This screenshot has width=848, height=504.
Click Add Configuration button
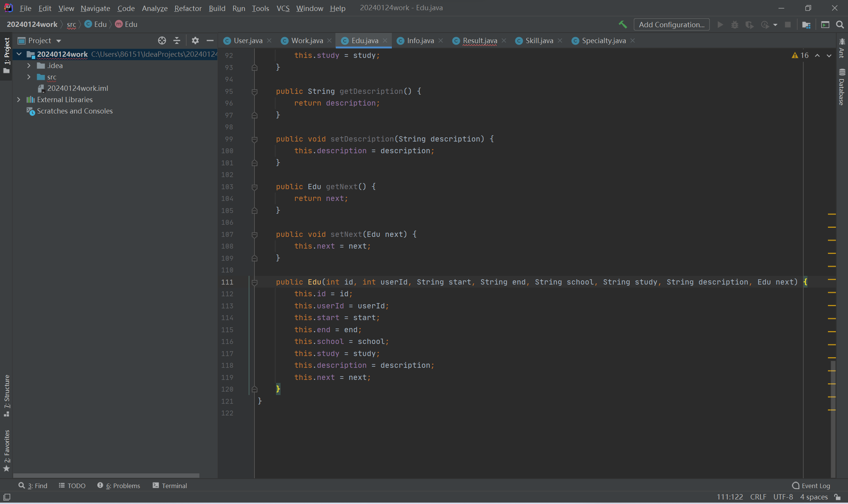[671, 25]
